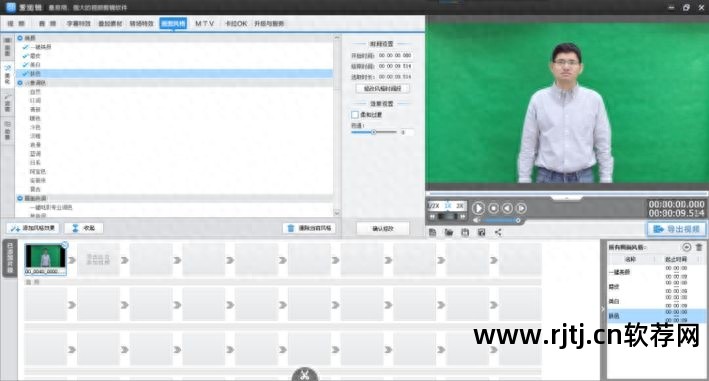This screenshot has height=381, width=709.
Task: Enable the soft transition checkbox in effect settings
Action: point(355,115)
